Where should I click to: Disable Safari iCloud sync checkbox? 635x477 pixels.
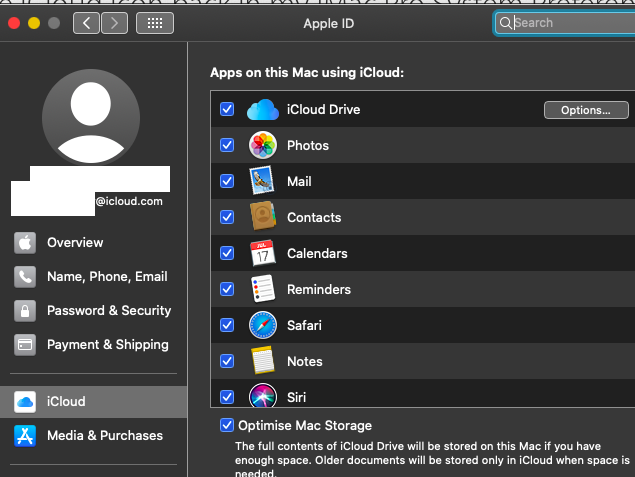coord(227,325)
